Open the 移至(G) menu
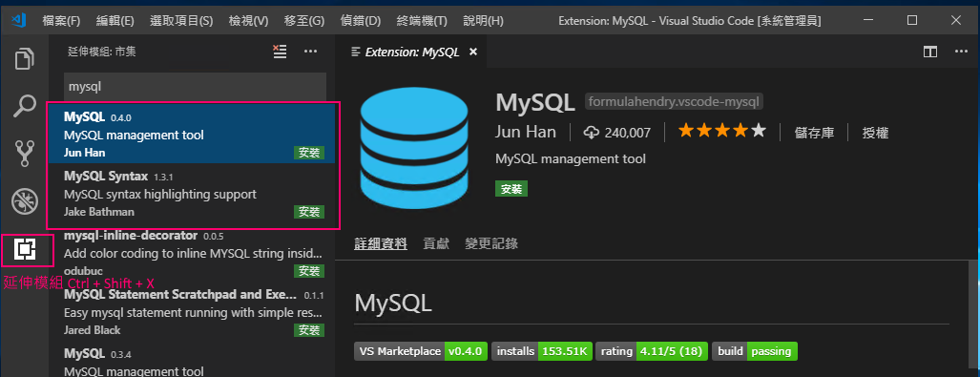Screen dimensions: 980x377 pos(304,21)
